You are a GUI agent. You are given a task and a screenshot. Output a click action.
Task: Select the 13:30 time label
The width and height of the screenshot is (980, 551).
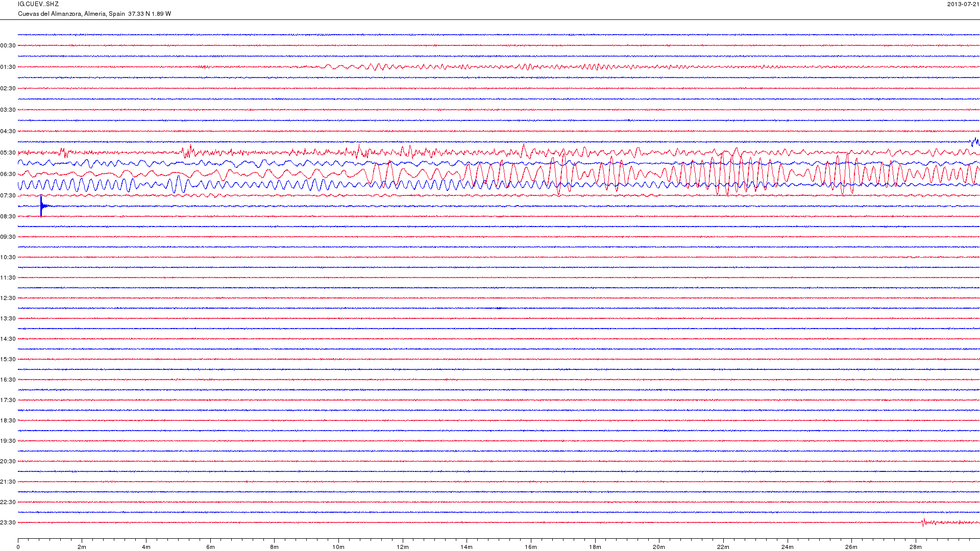click(x=8, y=318)
